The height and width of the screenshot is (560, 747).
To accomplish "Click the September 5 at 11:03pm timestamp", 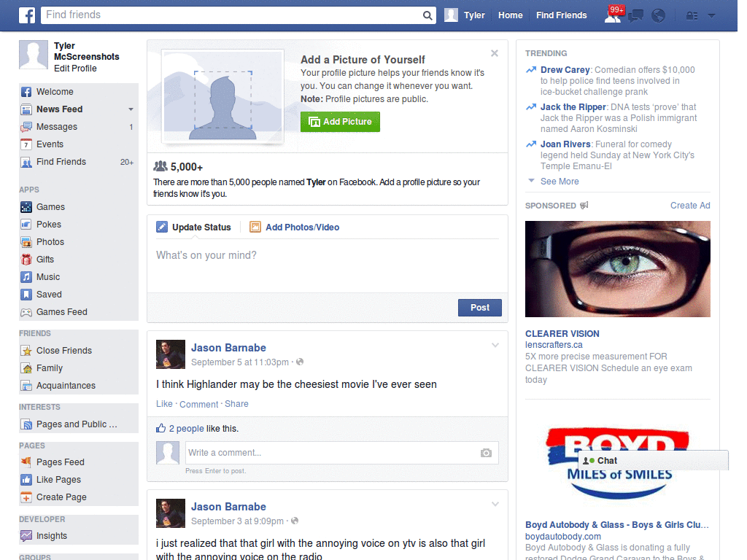I will [x=240, y=362].
